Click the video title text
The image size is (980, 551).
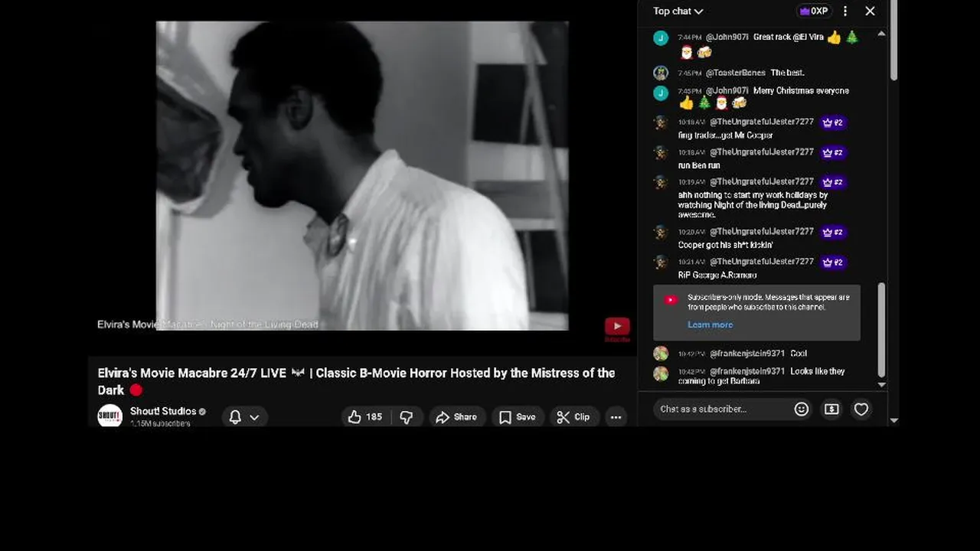[356, 381]
